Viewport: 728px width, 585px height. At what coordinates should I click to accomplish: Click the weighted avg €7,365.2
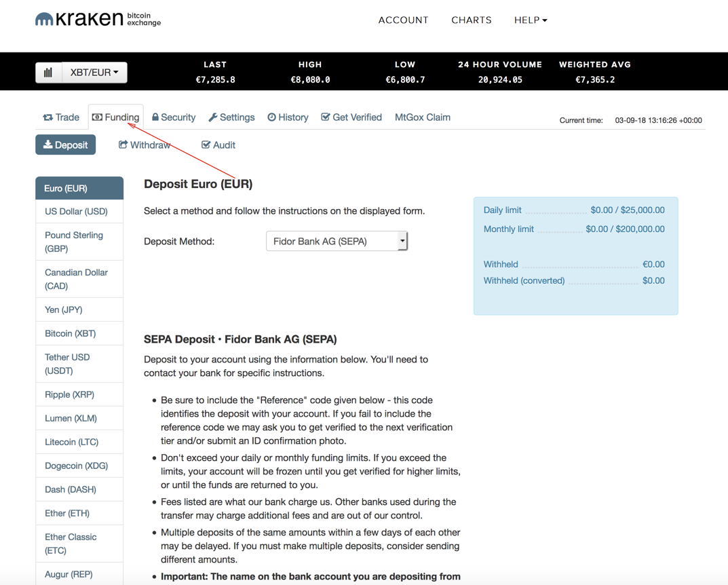pyautogui.click(x=595, y=80)
